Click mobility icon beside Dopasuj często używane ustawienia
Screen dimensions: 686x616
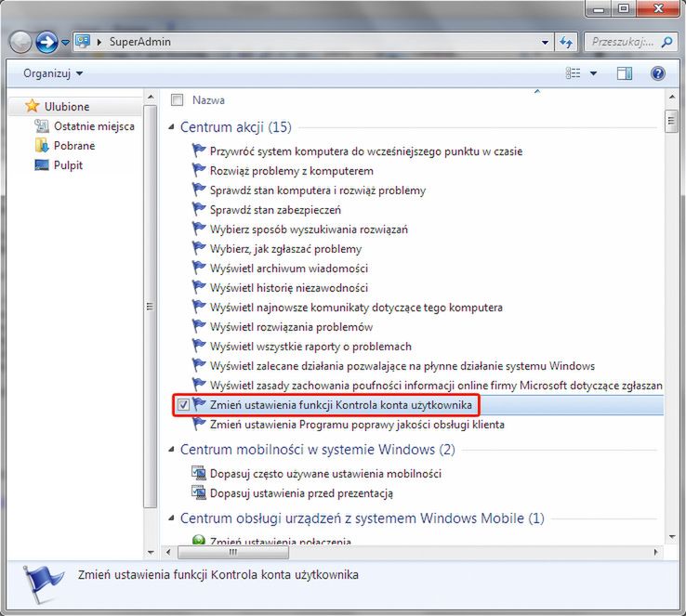coord(199,473)
